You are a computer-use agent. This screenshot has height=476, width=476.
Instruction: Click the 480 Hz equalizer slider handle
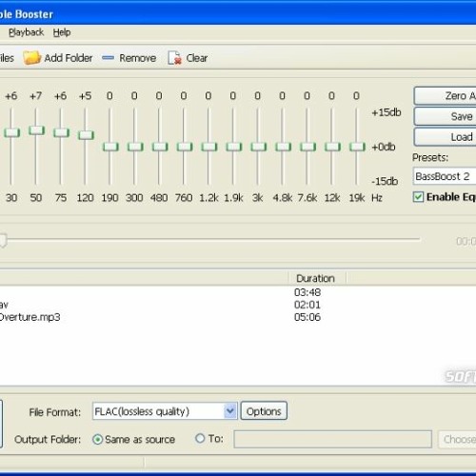(x=160, y=147)
